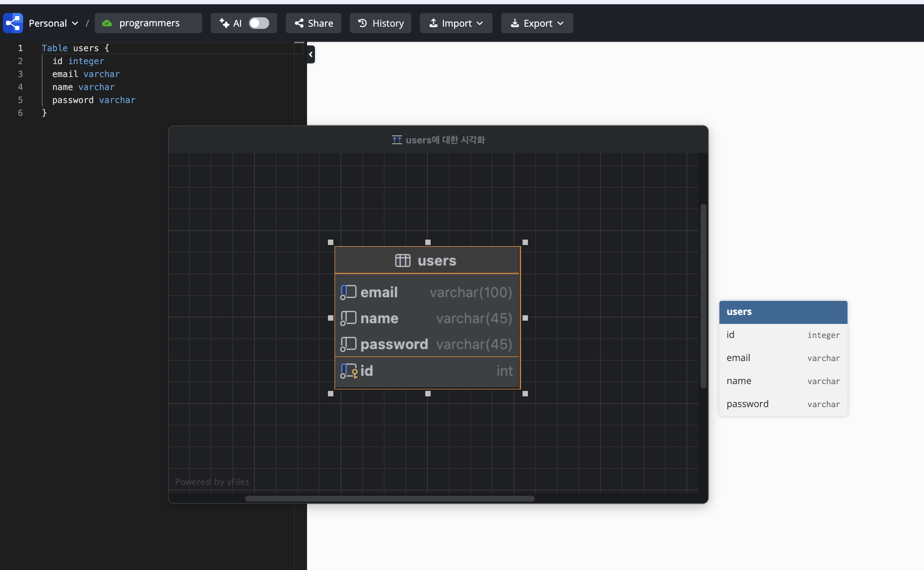924x570 pixels.
Task: Click the vertical scrollbar of visualization window
Action: coord(703,296)
